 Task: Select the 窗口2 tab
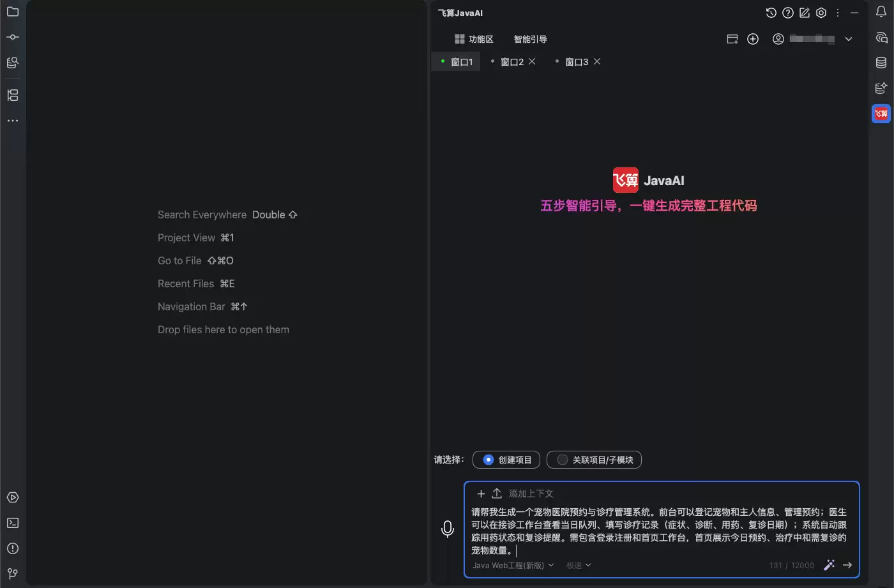(x=512, y=62)
